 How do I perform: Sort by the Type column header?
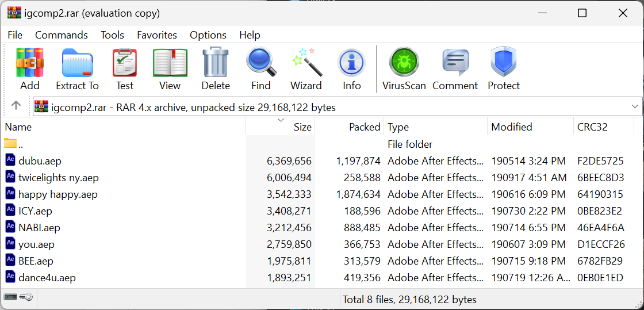point(436,127)
